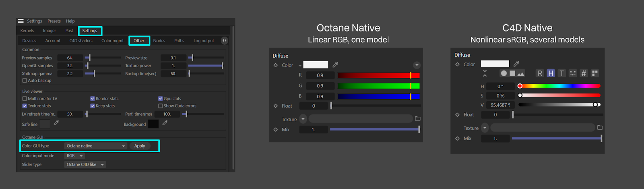Click the Background color eyedropper icon
The height and width of the screenshot is (189, 644).
165,123
